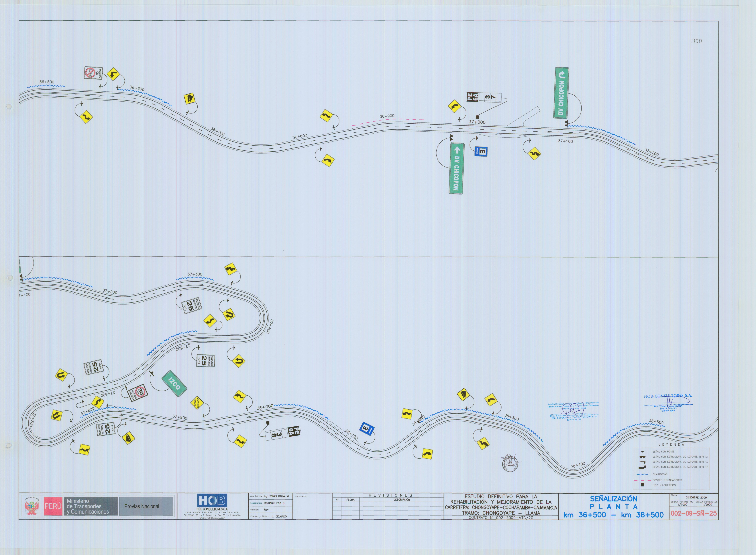This screenshot has width=756, height=555.
Task: Click the NO ADELANTAR sign near 36+500
Action: click(93, 73)
